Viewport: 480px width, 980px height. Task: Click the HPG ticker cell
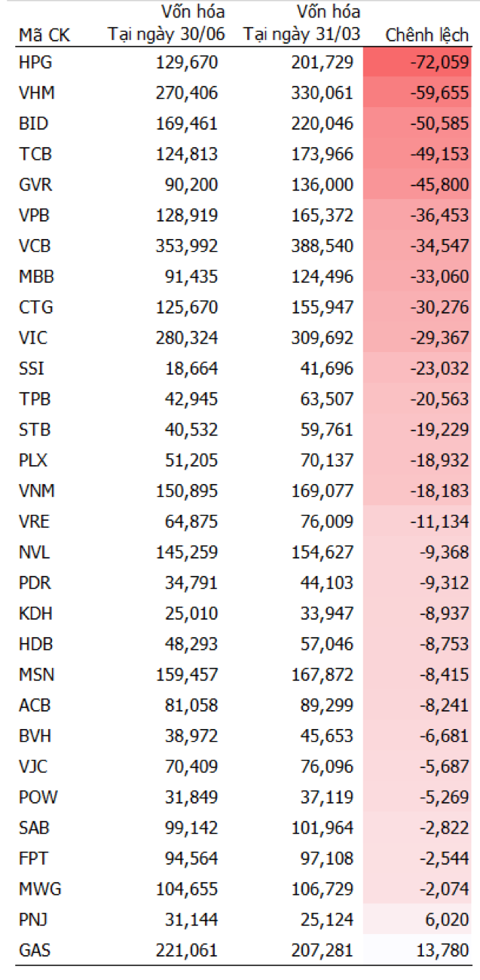[x=35, y=63]
